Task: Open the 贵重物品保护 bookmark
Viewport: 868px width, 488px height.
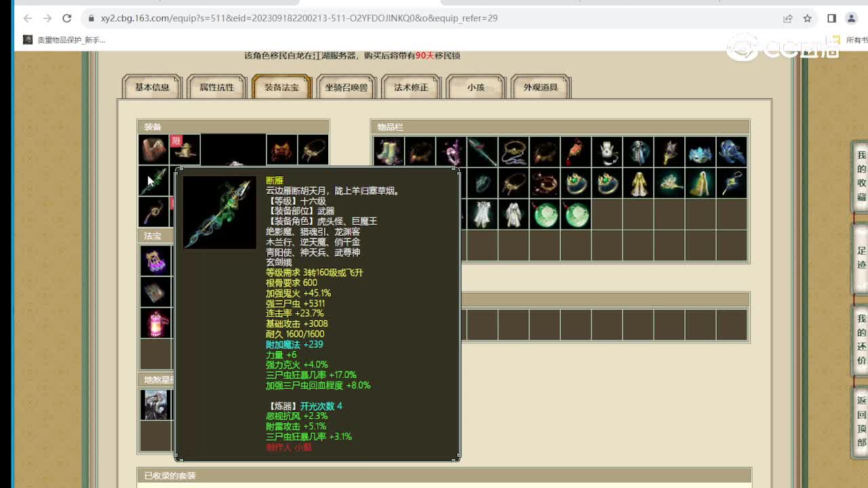Action: click(x=65, y=40)
